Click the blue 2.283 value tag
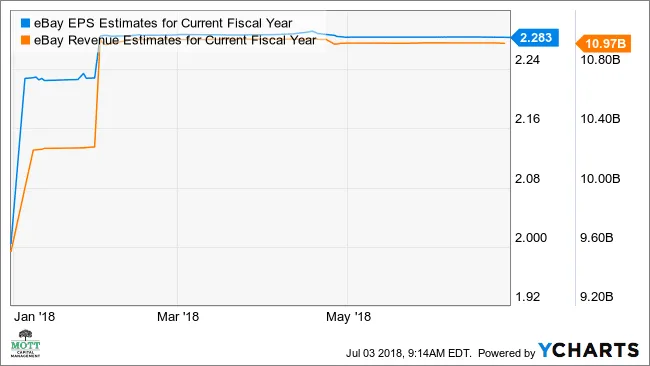 coord(535,38)
